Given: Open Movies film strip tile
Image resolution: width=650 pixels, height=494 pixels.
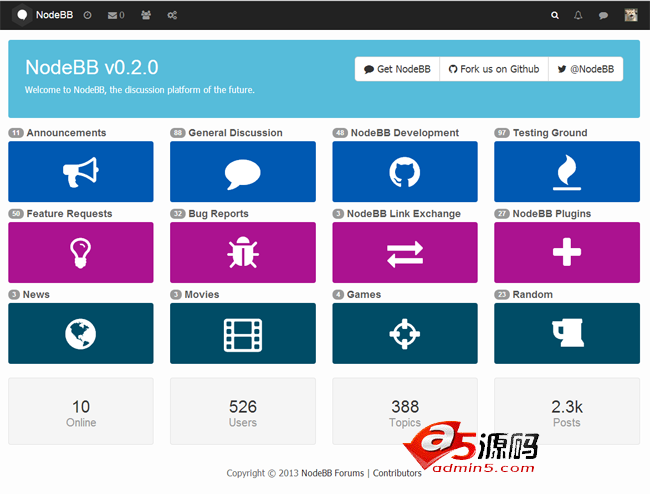Looking at the screenshot, I should pos(243,333).
